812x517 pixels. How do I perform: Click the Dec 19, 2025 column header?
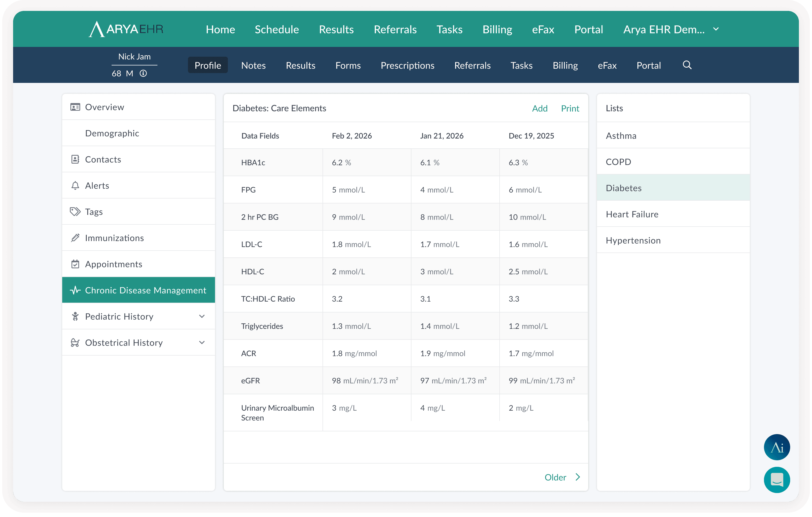point(531,135)
